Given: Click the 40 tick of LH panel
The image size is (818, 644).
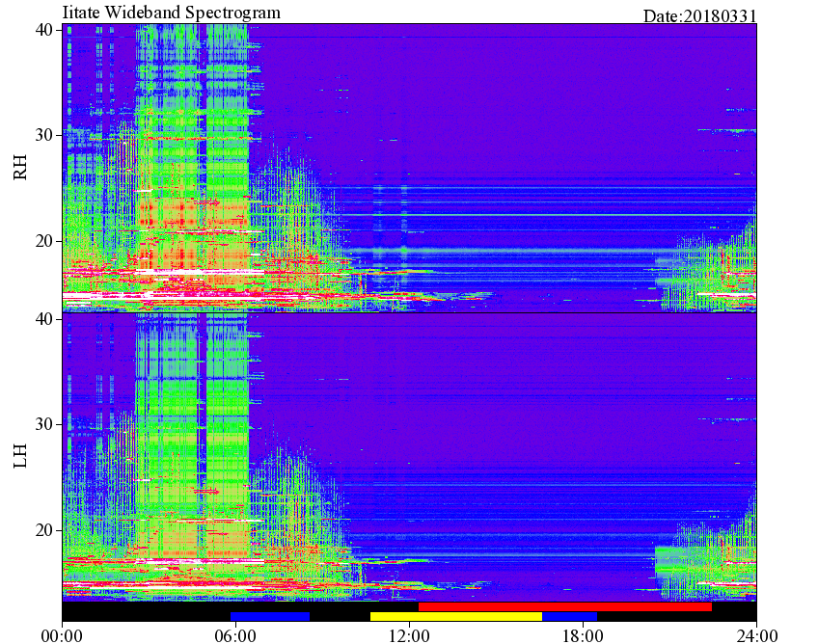Looking at the screenshot, I should pos(43,318).
